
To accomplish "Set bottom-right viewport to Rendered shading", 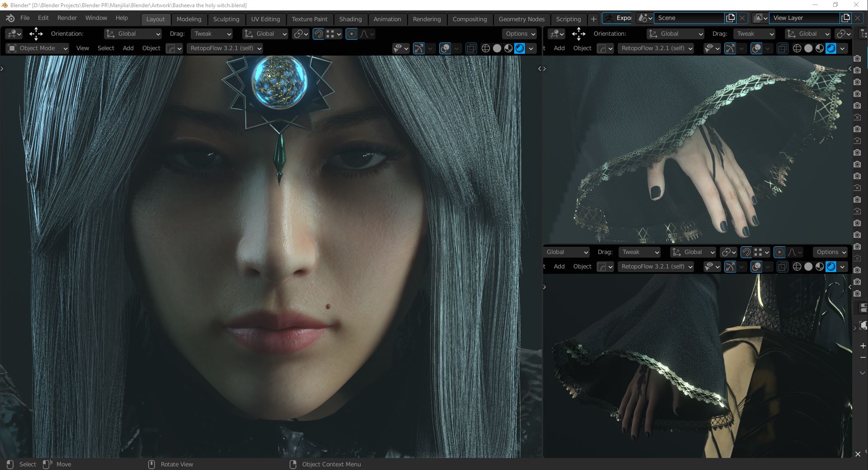I will tap(831, 267).
